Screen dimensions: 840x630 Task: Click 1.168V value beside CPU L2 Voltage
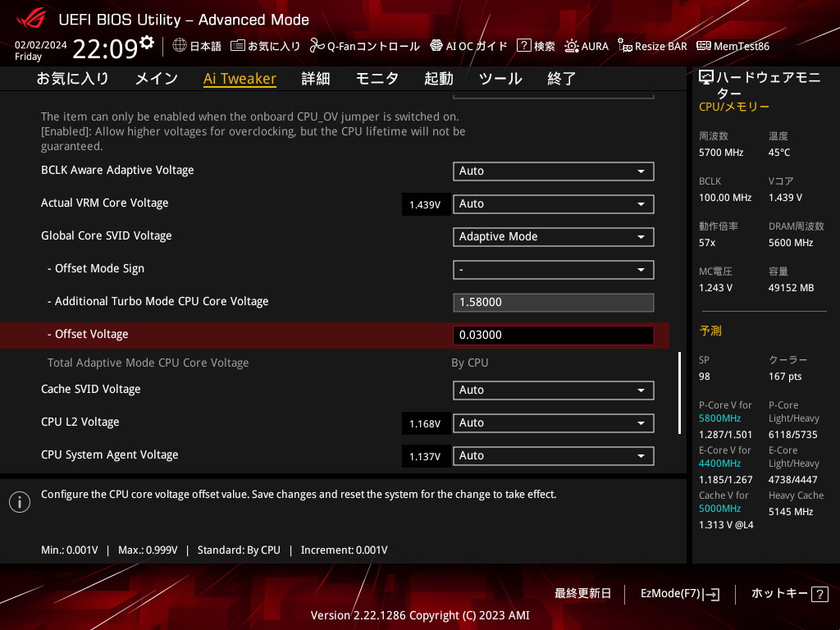pyautogui.click(x=425, y=424)
